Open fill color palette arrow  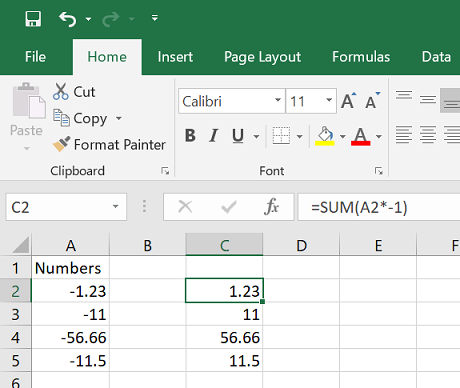click(x=343, y=136)
